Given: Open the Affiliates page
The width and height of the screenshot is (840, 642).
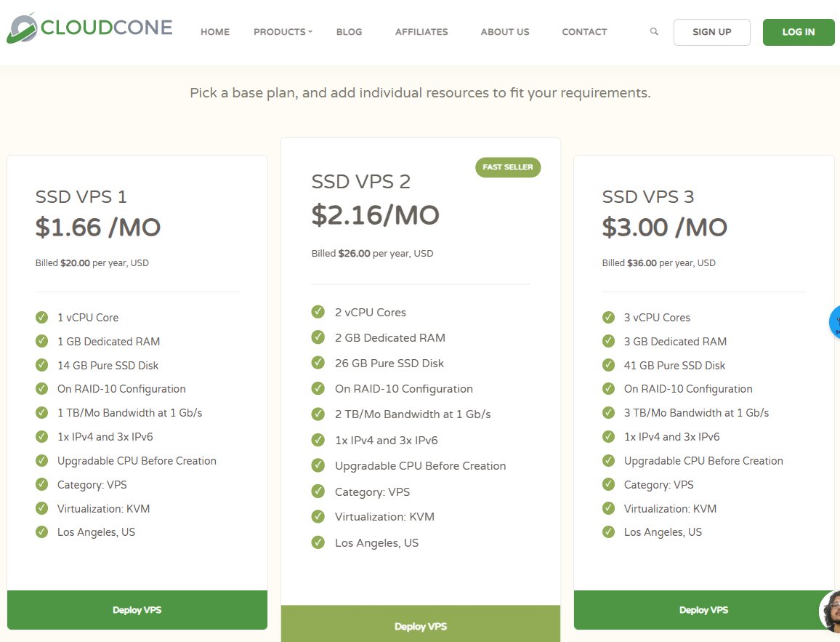Looking at the screenshot, I should [421, 32].
